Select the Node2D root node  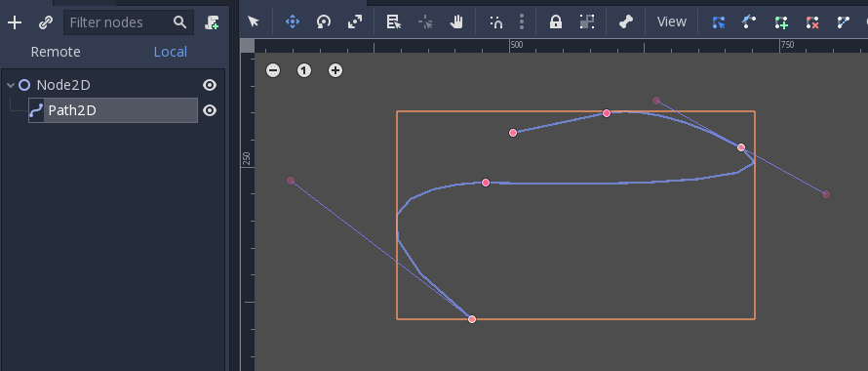[x=63, y=85]
